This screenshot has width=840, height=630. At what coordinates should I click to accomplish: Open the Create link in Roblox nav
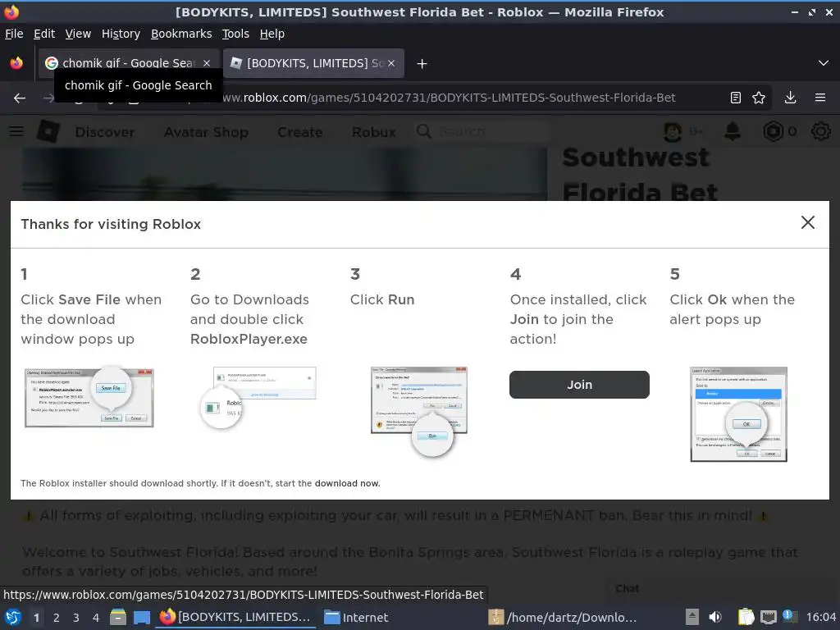(x=300, y=132)
